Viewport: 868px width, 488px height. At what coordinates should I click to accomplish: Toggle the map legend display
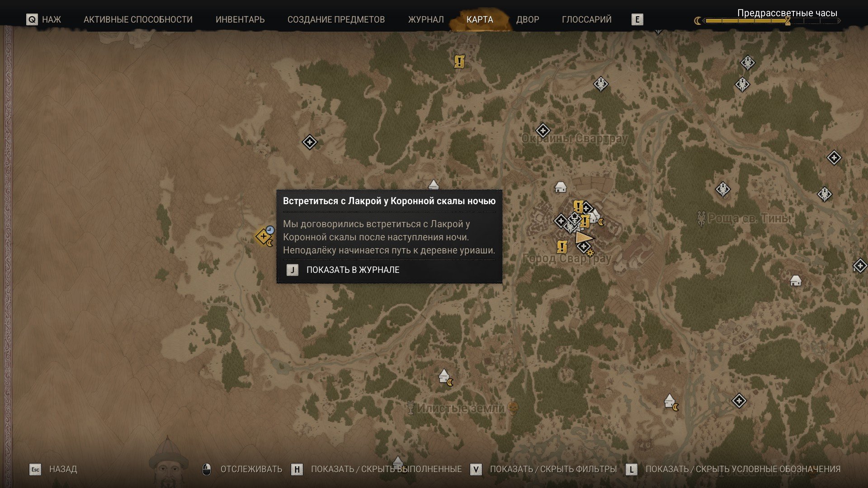point(733,469)
